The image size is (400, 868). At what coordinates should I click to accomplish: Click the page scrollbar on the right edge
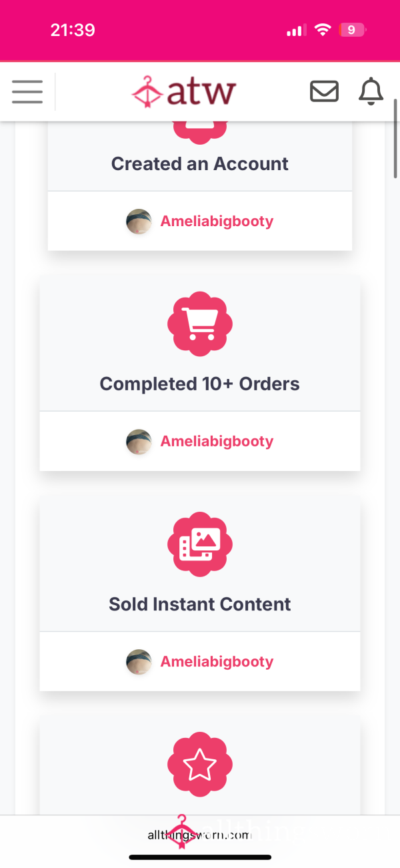(396, 139)
